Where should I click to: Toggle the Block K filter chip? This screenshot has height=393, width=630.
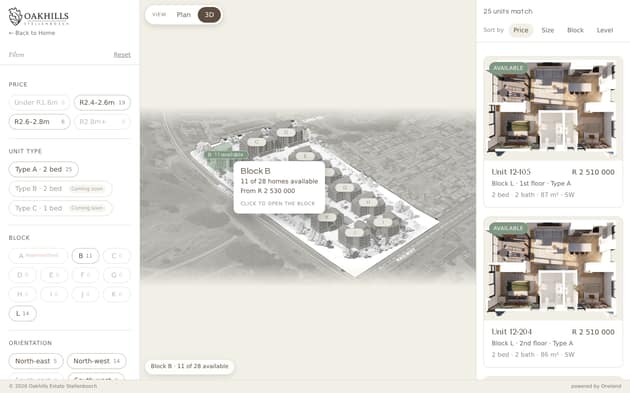click(x=117, y=294)
